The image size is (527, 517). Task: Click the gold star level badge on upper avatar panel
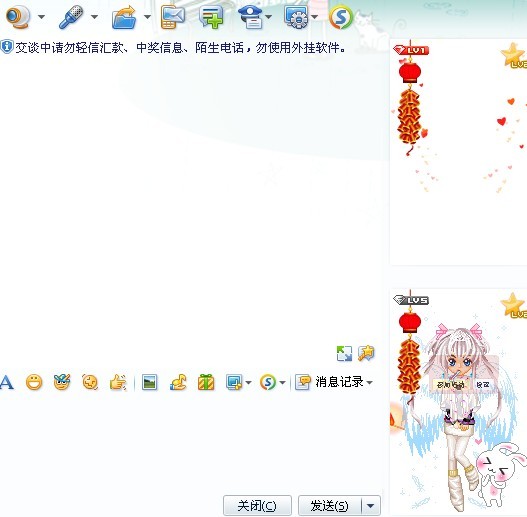(514, 56)
